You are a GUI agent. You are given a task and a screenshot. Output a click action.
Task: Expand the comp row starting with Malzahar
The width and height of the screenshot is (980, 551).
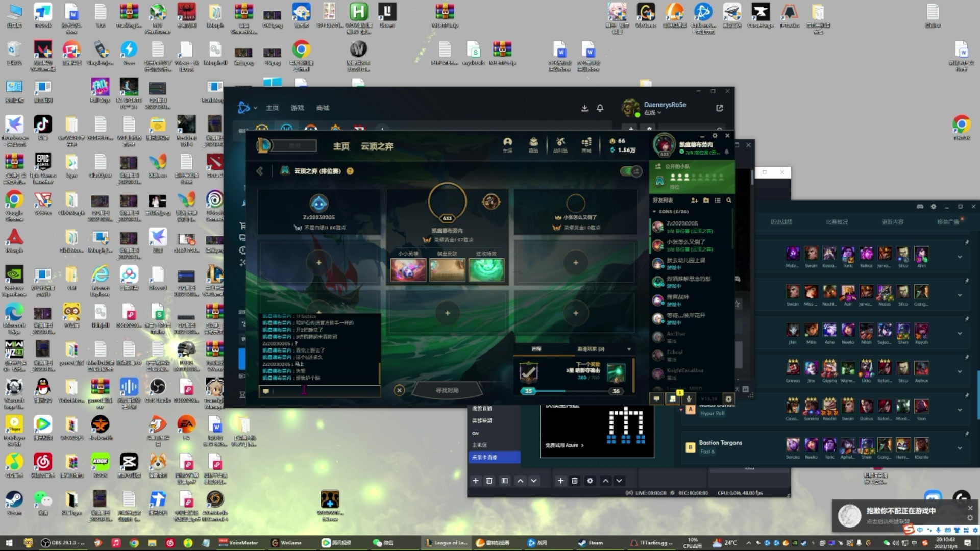click(960, 257)
